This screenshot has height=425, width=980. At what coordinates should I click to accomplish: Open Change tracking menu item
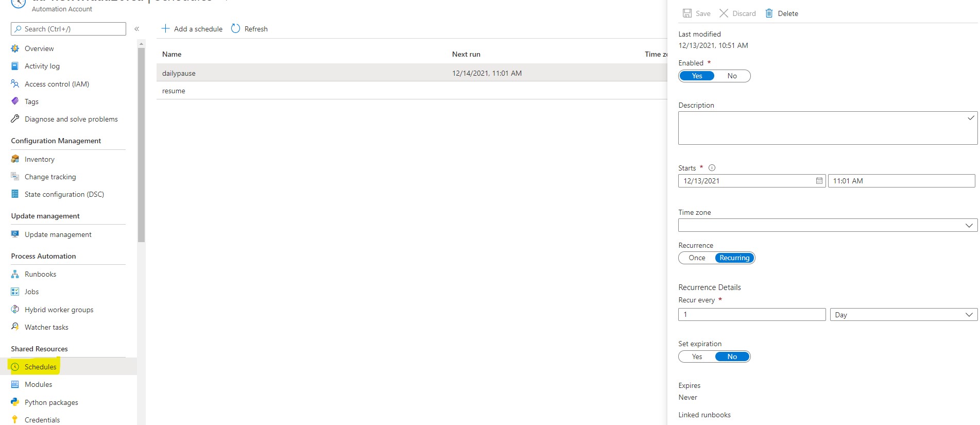click(50, 177)
